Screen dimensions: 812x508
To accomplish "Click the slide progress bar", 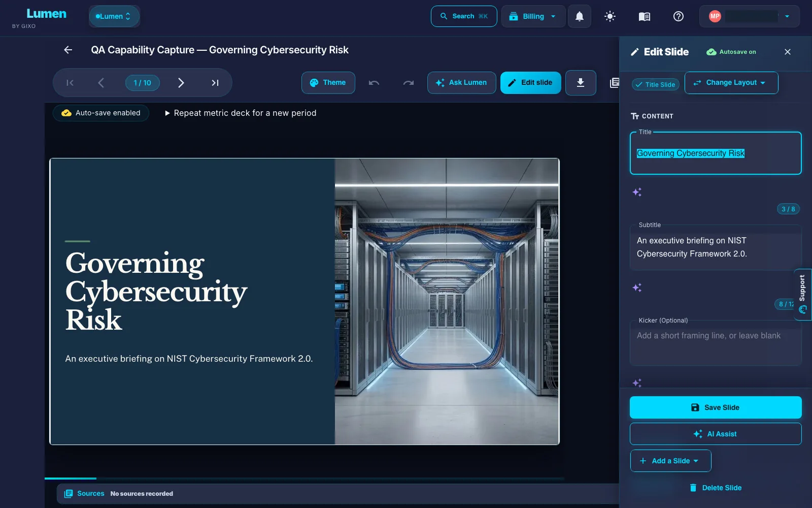I will click(x=304, y=479).
